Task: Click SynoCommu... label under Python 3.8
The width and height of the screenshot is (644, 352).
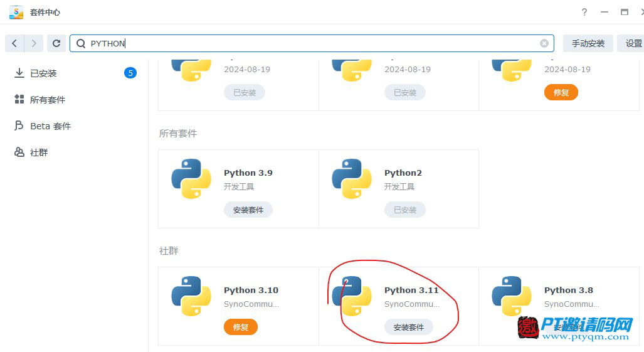Action: [572, 304]
